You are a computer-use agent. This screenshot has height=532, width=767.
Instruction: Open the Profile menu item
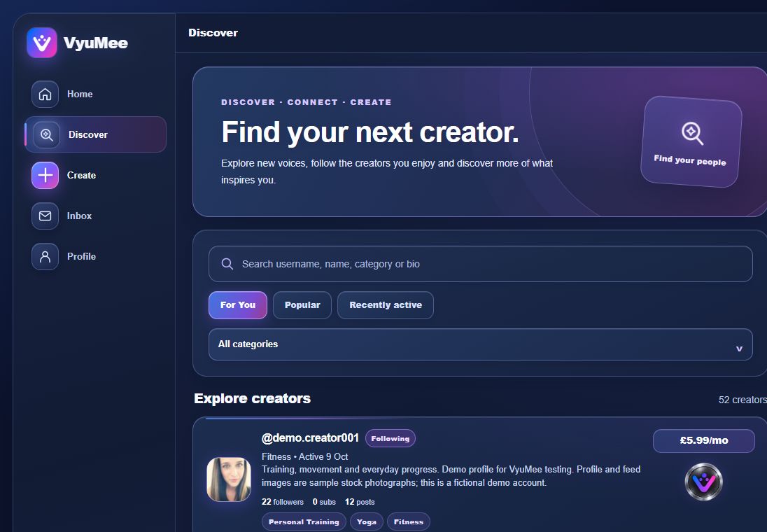tap(95, 256)
